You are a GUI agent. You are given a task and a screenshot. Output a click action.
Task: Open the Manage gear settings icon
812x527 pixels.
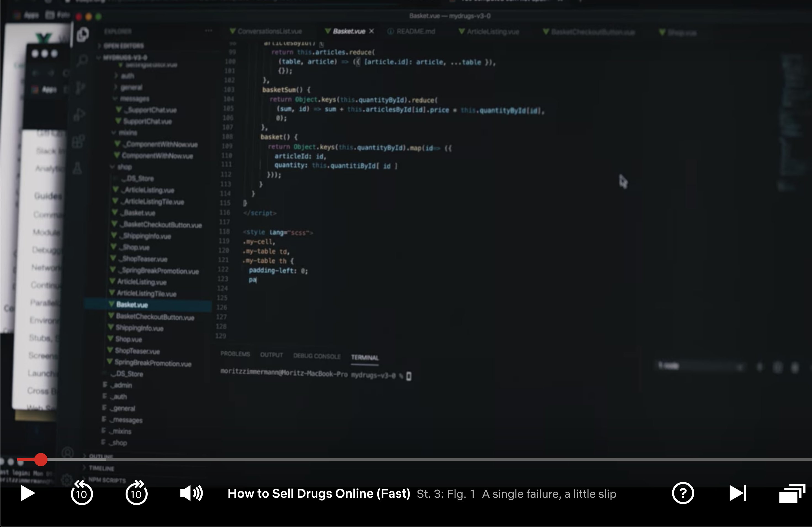67,479
